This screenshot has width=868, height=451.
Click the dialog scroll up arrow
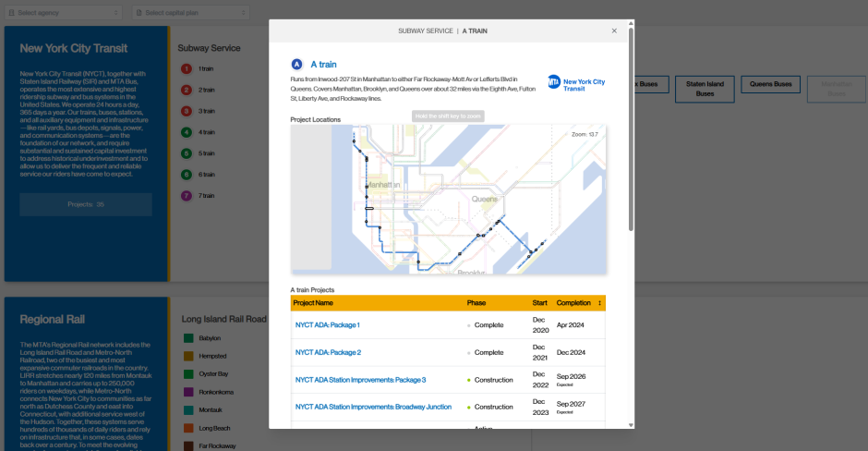[x=631, y=23]
